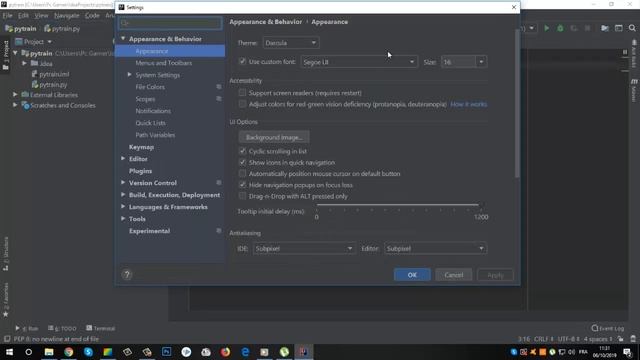
Task: Open the How it works link
Action: point(469,104)
